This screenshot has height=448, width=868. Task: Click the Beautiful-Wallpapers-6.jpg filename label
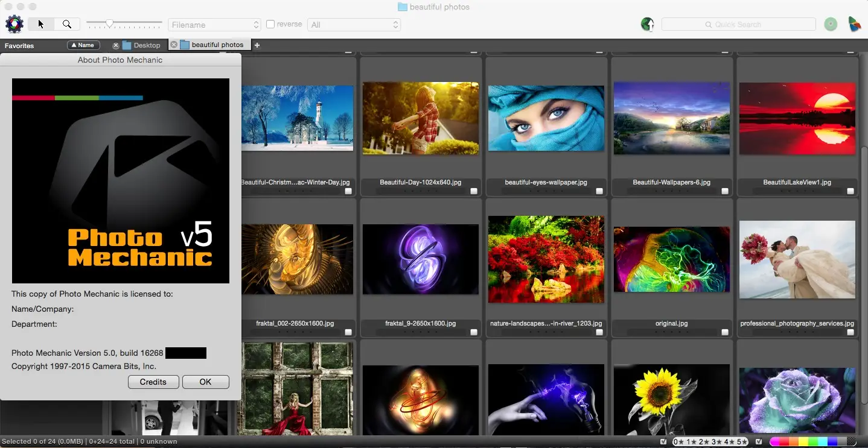[671, 182]
